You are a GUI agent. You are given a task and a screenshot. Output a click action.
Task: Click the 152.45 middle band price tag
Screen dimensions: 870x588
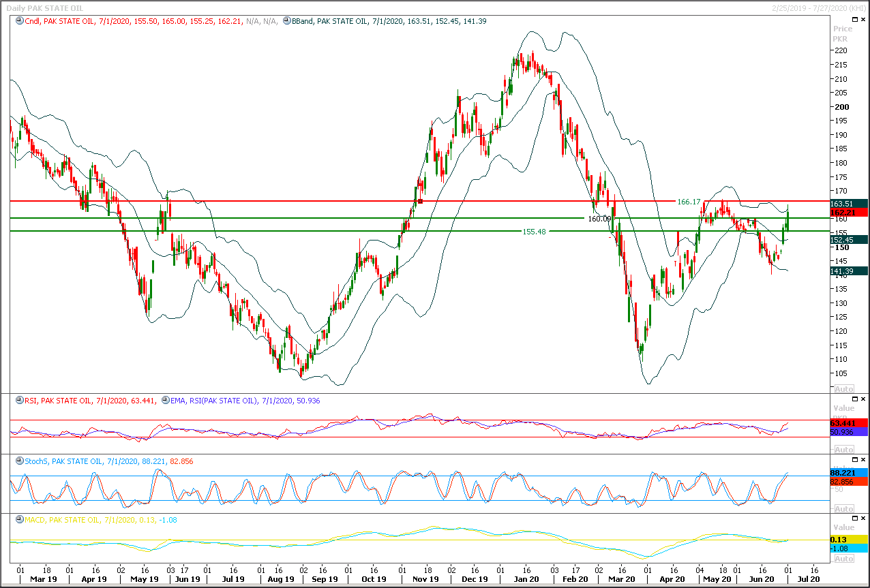click(849, 240)
